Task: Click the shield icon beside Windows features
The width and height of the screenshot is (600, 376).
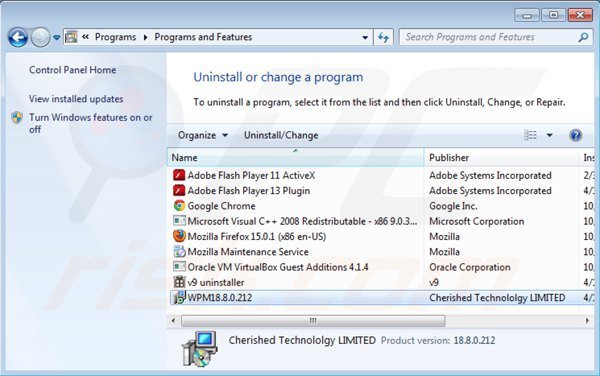Action: pyautogui.click(x=17, y=117)
